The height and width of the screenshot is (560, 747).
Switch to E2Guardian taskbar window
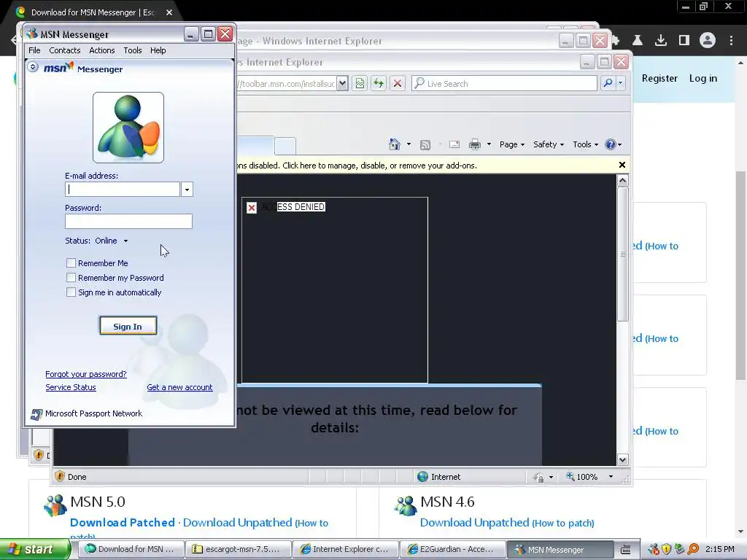pos(452,549)
